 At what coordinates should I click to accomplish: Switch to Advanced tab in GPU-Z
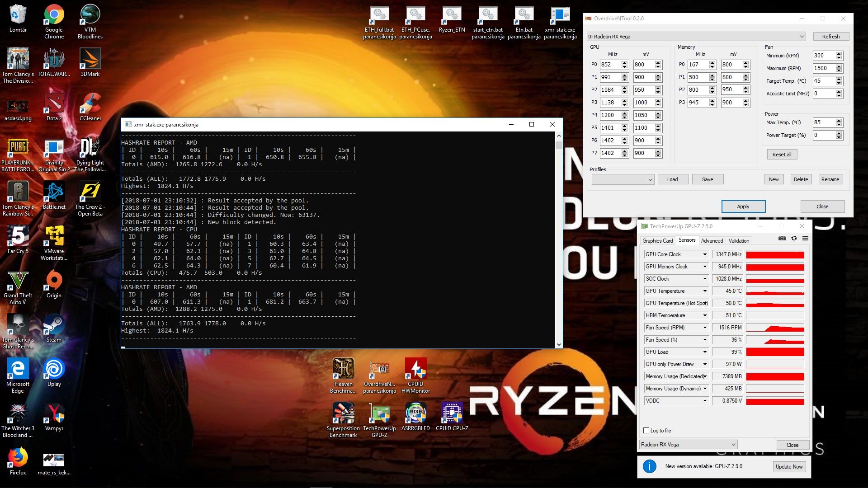coord(712,241)
